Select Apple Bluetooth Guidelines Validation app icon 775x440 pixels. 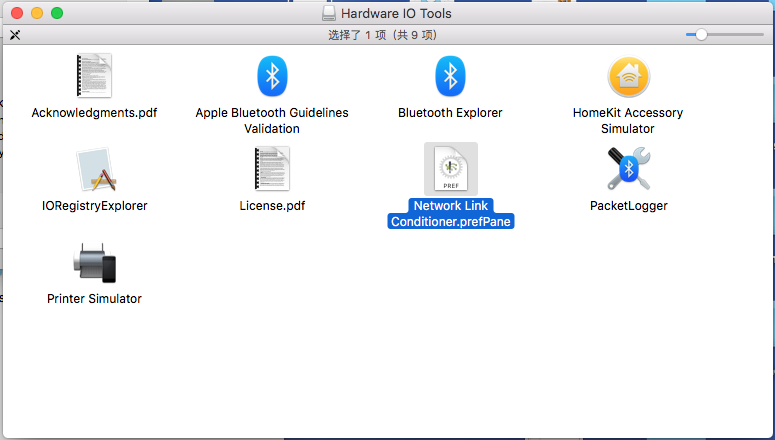pyautogui.click(x=272, y=76)
